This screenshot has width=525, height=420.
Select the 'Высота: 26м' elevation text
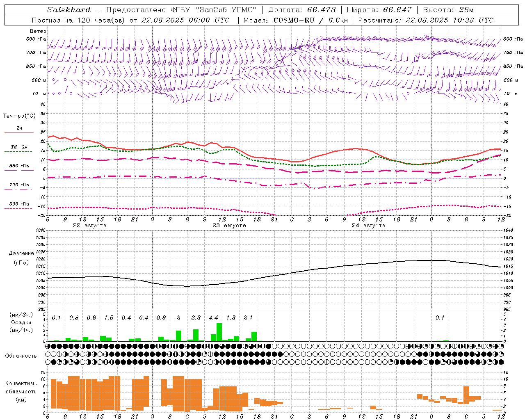tap(448, 10)
